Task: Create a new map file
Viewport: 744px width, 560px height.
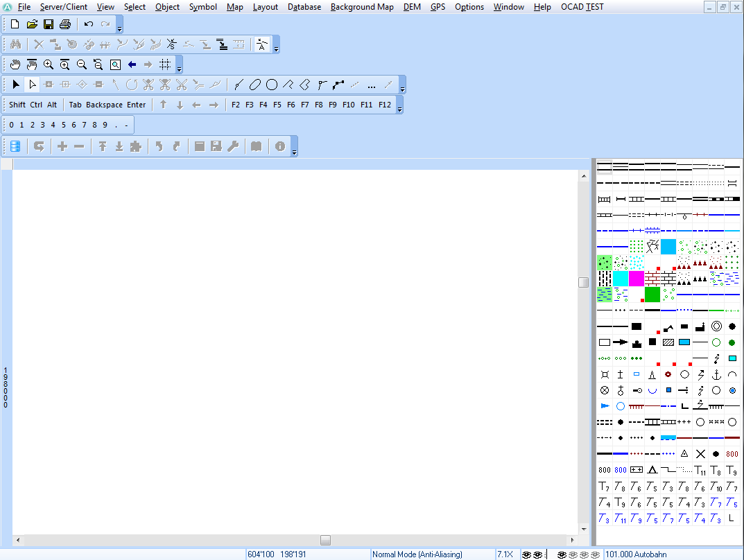Action: (x=15, y=24)
